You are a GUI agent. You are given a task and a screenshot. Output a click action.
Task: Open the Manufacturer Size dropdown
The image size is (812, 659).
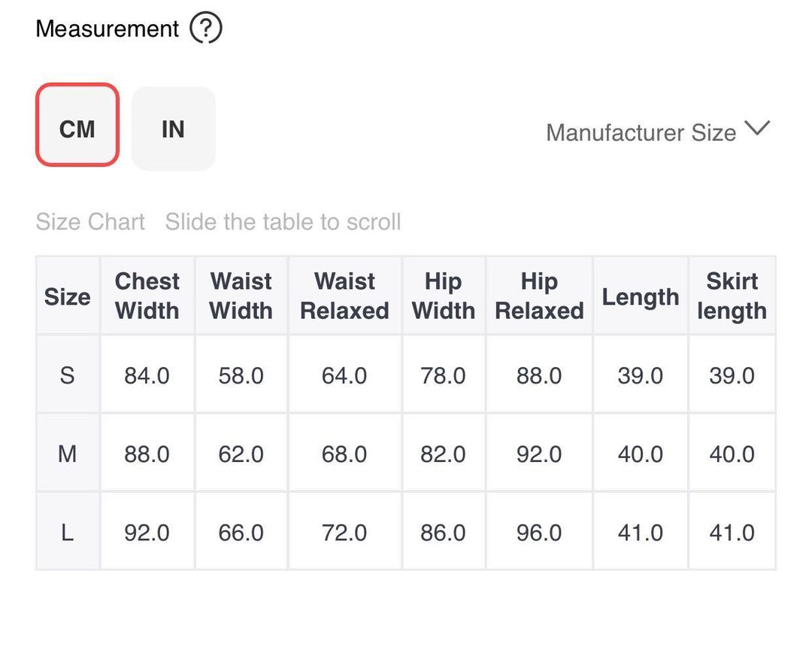pyautogui.click(x=641, y=132)
